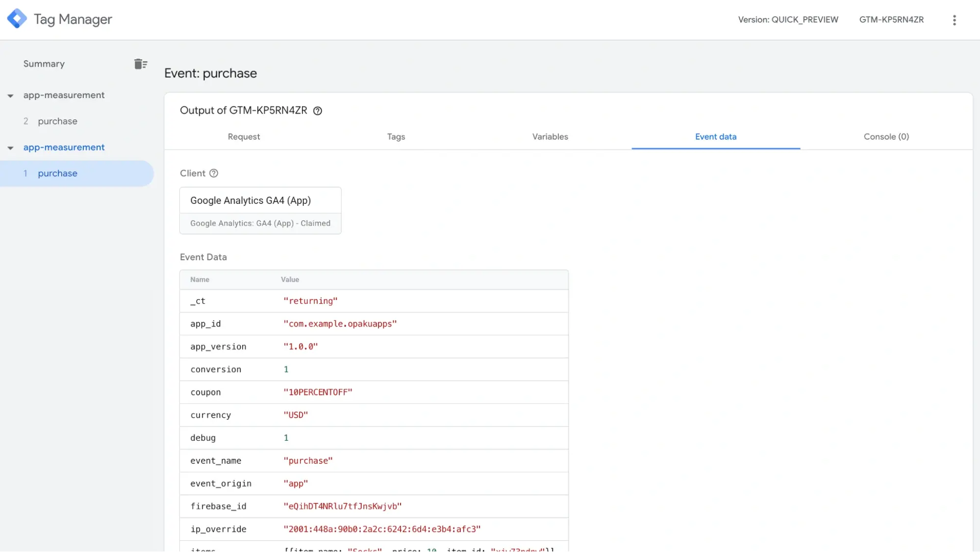980x552 pixels.
Task: Select event 1 purchase in sidebar
Action: pyautogui.click(x=77, y=174)
